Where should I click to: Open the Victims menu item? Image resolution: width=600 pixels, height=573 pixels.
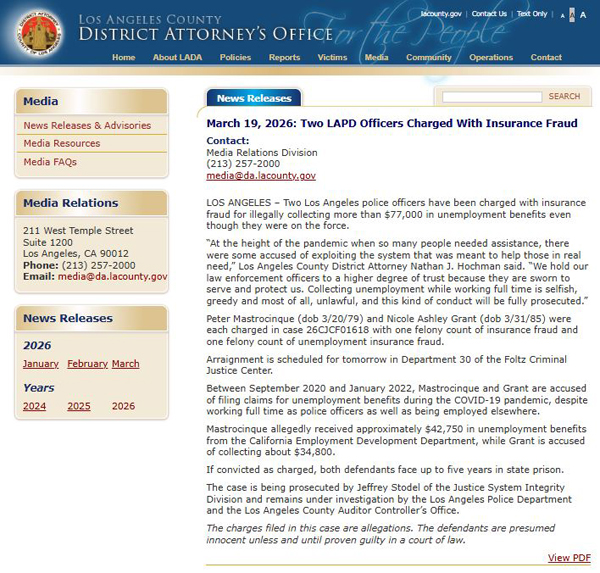tap(332, 58)
